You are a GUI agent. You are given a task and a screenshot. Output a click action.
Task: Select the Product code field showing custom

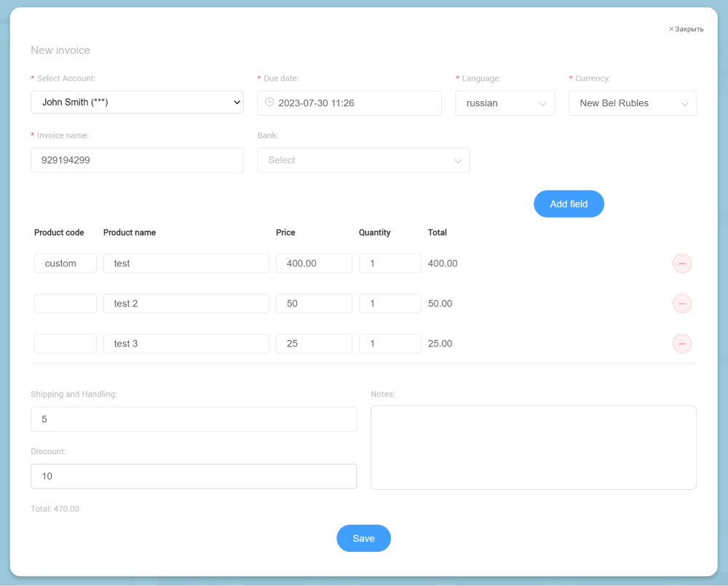pyautogui.click(x=65, y=264)
